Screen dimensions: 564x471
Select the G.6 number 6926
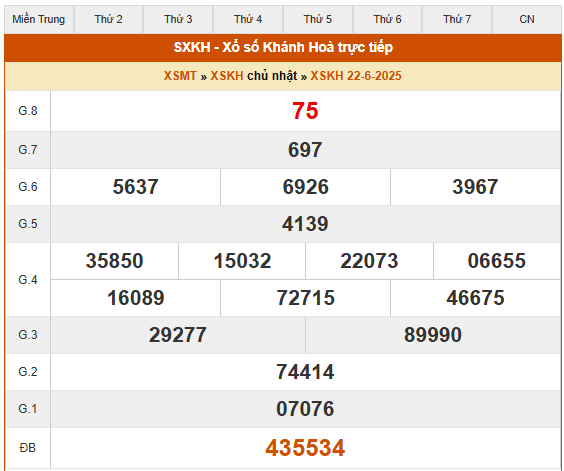305,187
